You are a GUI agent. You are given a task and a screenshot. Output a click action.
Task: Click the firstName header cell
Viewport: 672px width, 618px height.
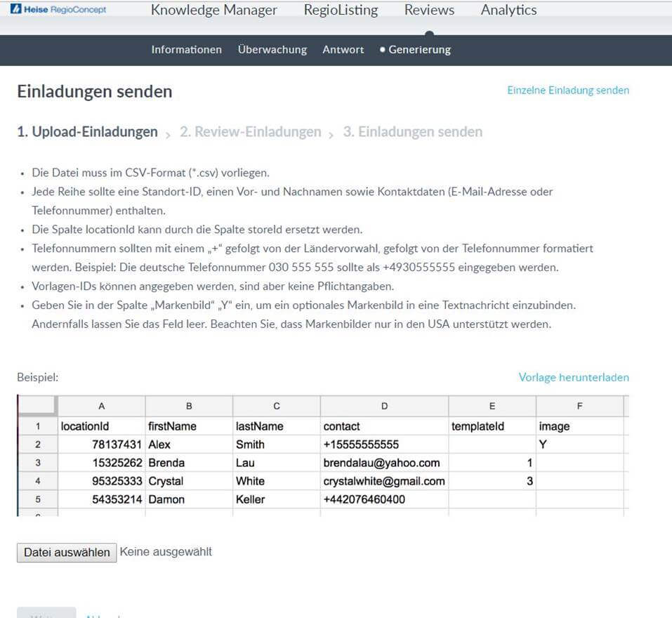point(189,426)
